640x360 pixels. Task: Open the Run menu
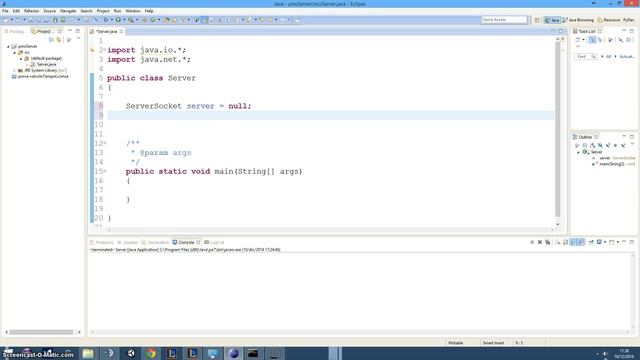[118, 11]
